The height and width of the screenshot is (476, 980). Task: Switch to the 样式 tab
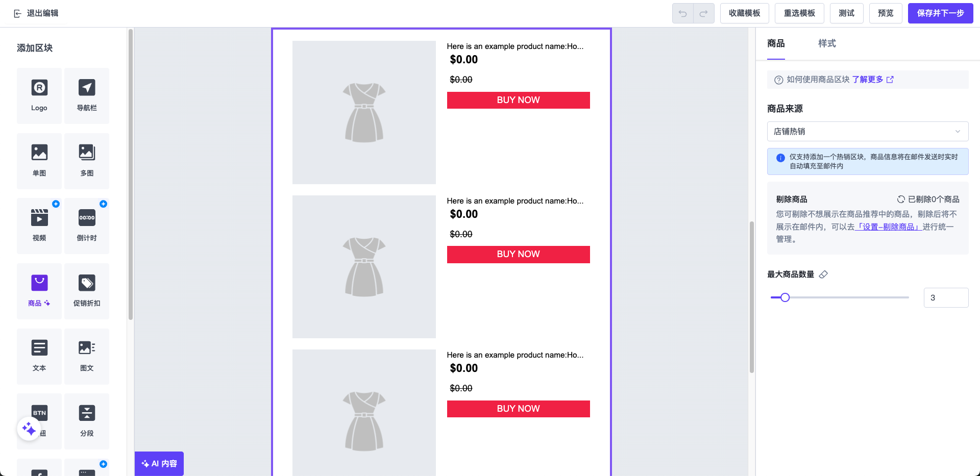(827, 43)
